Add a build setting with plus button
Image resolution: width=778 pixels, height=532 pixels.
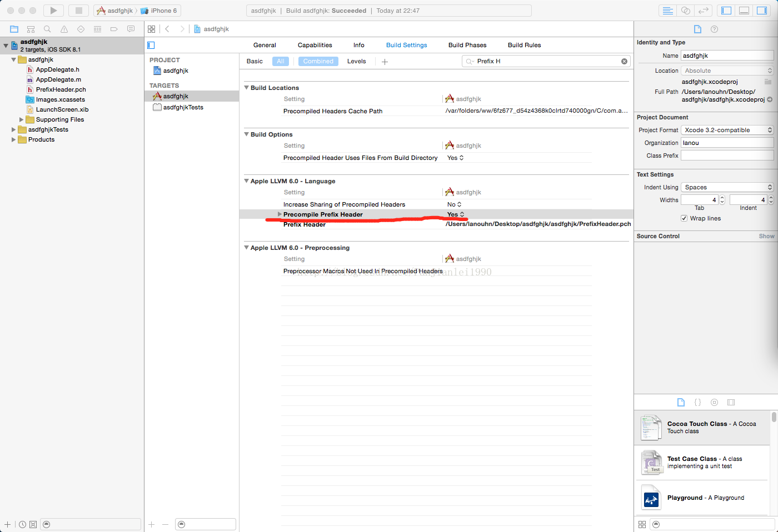(x=385, y=62)
